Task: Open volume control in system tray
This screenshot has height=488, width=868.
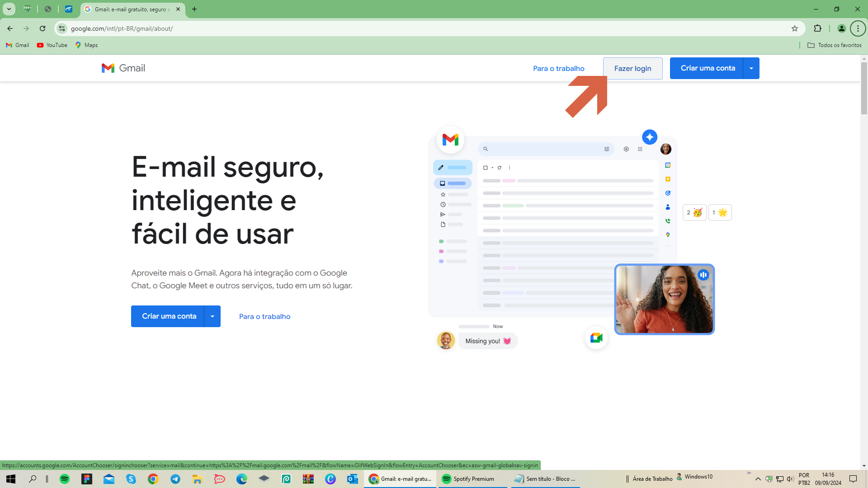Action: (x=790, y=479)
